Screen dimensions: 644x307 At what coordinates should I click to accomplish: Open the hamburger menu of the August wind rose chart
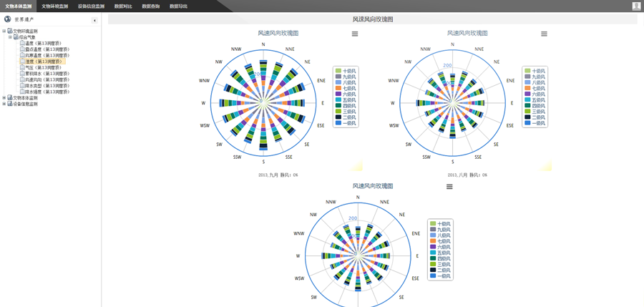(x=544, y=34)
